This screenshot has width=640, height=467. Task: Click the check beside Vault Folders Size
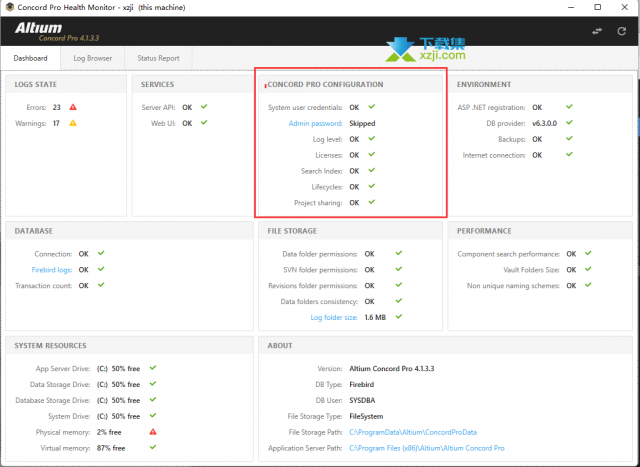tap(588, 269)
